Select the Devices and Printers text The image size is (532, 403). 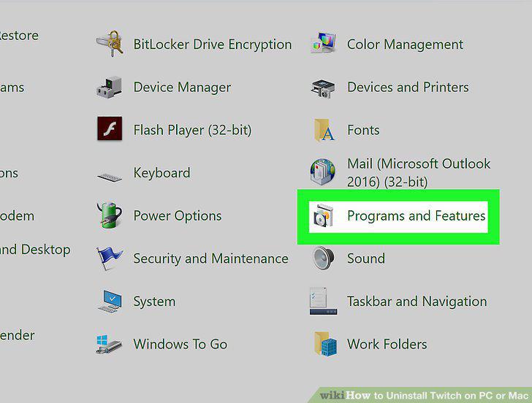[408, 87]
